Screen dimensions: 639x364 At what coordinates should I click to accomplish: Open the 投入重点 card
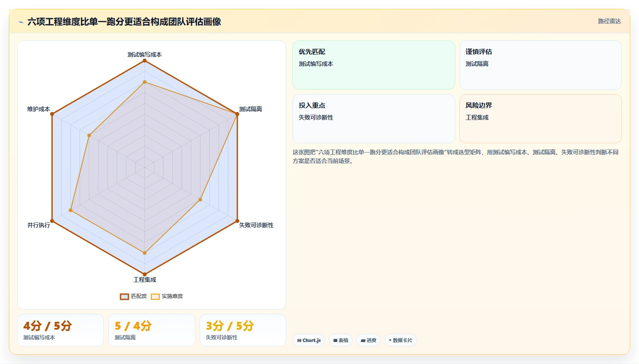(374, 119)
